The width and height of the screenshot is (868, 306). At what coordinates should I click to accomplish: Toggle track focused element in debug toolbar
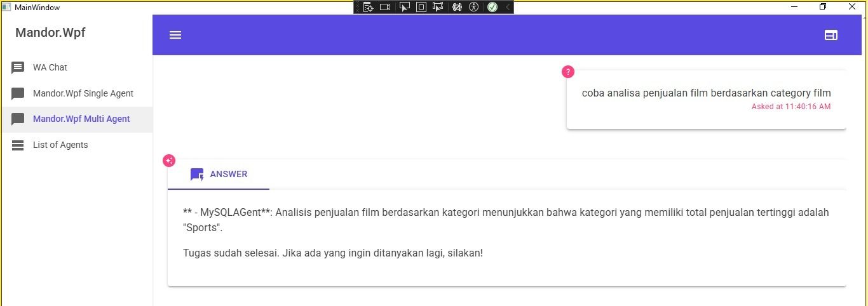(x=438, y=7)
